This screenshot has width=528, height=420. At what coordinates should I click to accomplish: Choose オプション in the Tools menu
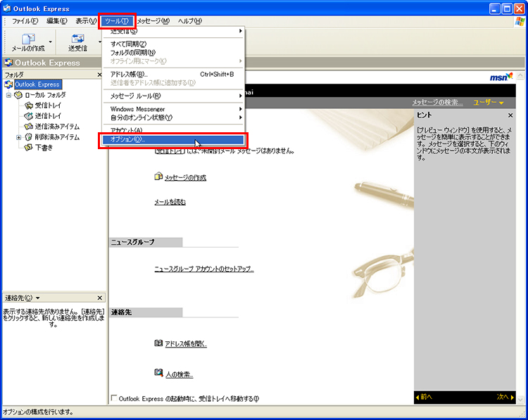pyautogui.click(x=173, y=139)
